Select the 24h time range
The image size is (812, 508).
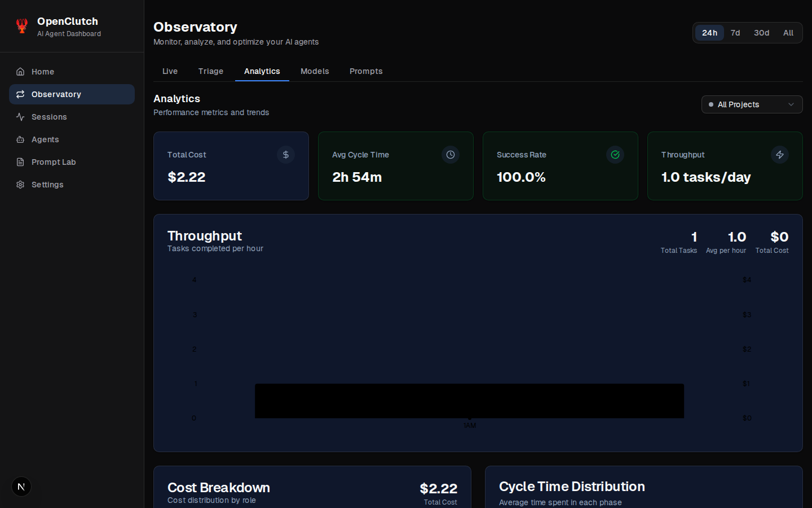[x=709, y=33]
